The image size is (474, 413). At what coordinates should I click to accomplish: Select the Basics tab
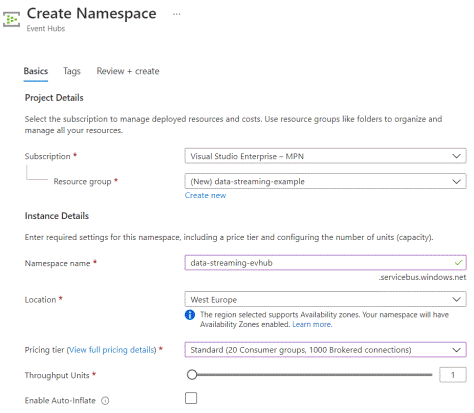pyautogui.click(x=36, y=71)
